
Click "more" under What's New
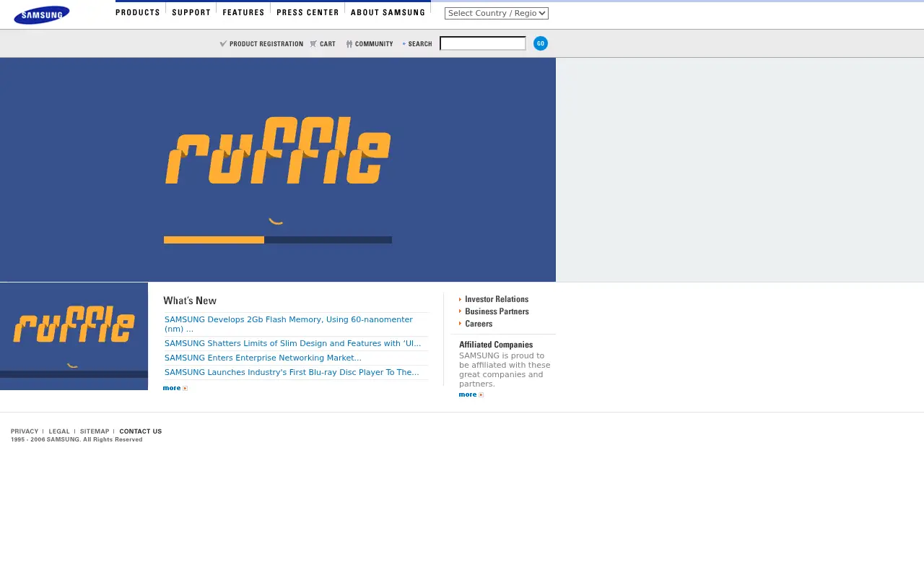pyautogui.click(x=175, y=388)
